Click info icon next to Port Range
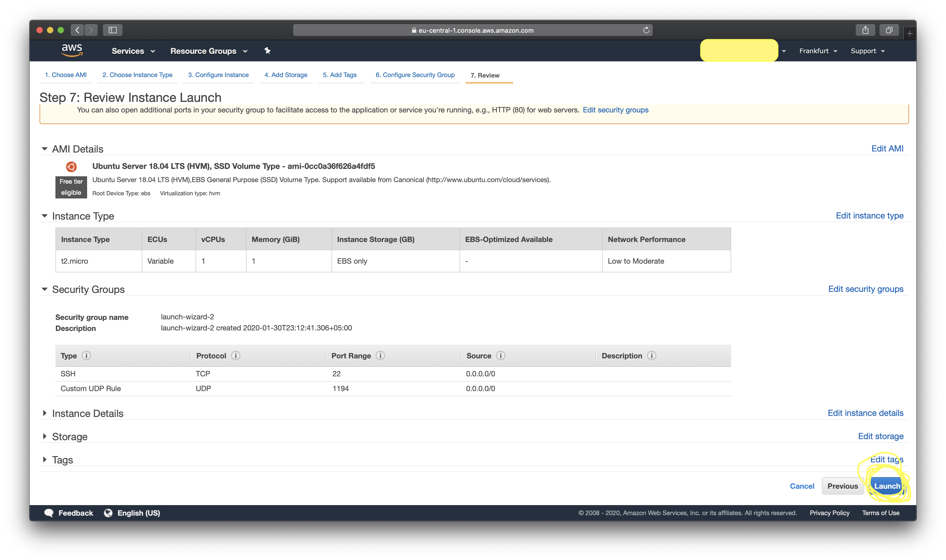Screen dimensions: 946x560 [x=380, y=355]
